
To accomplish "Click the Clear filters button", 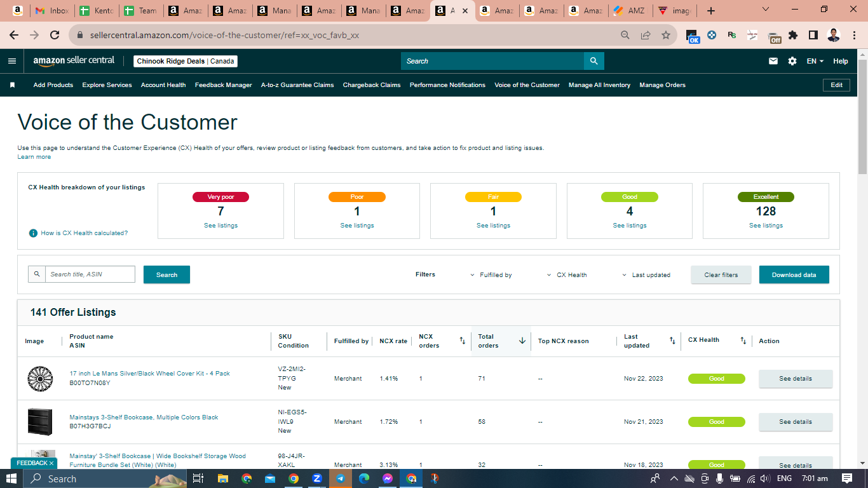I will (721, 274).
